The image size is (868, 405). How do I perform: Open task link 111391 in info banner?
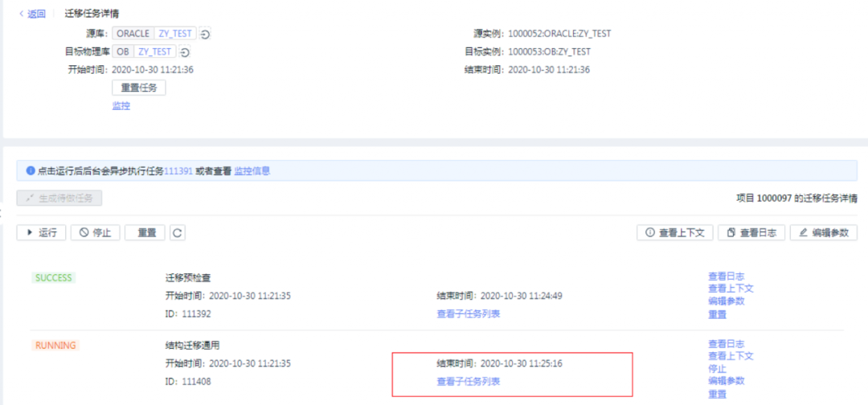pos(178,171)
